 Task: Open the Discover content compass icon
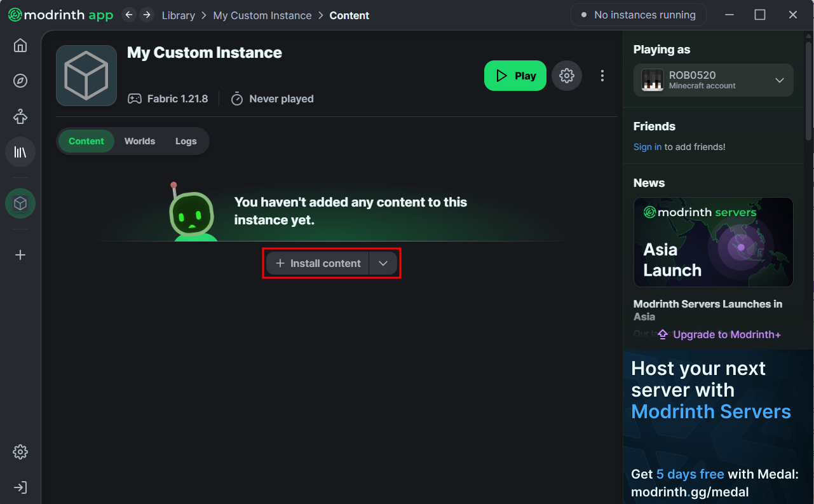point(20,81)
